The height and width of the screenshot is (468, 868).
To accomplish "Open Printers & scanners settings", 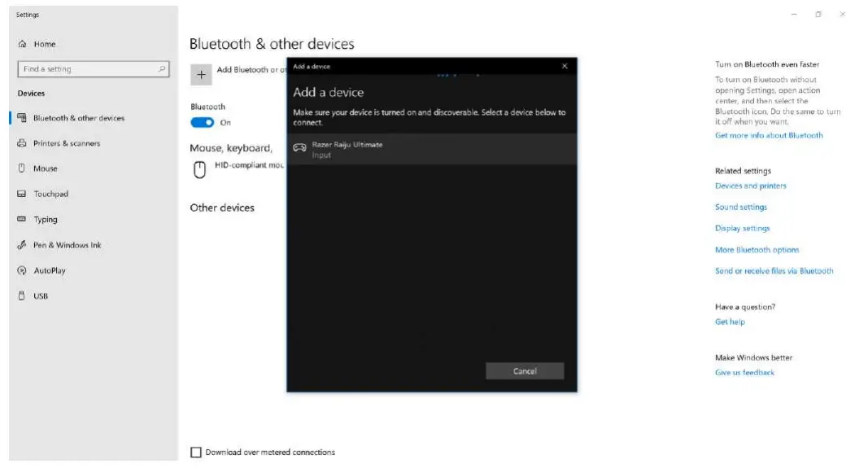I will click(67, 143).
